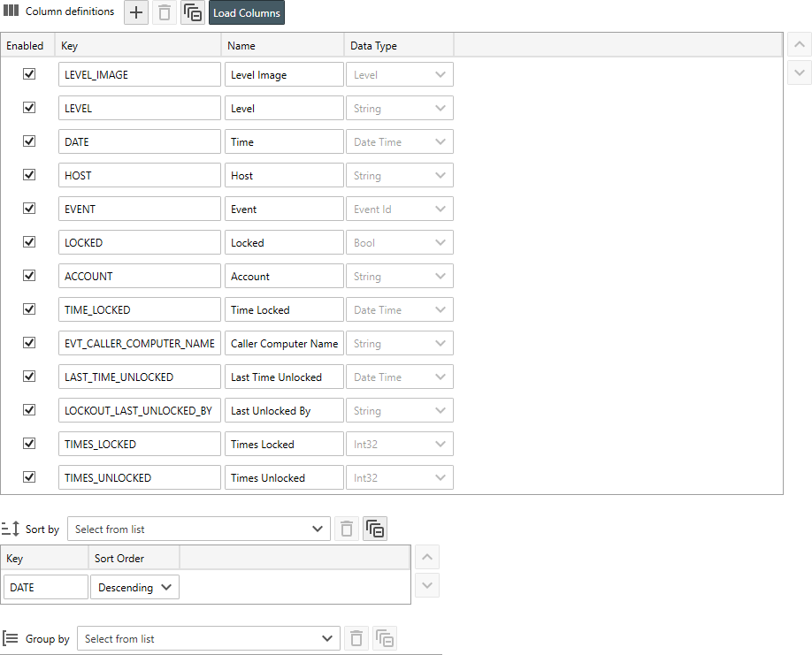Image resolution: width=812 pixels, height=655 pixels.
Task: Click the Caller Computer Name field
Action: tap(284, 343)
